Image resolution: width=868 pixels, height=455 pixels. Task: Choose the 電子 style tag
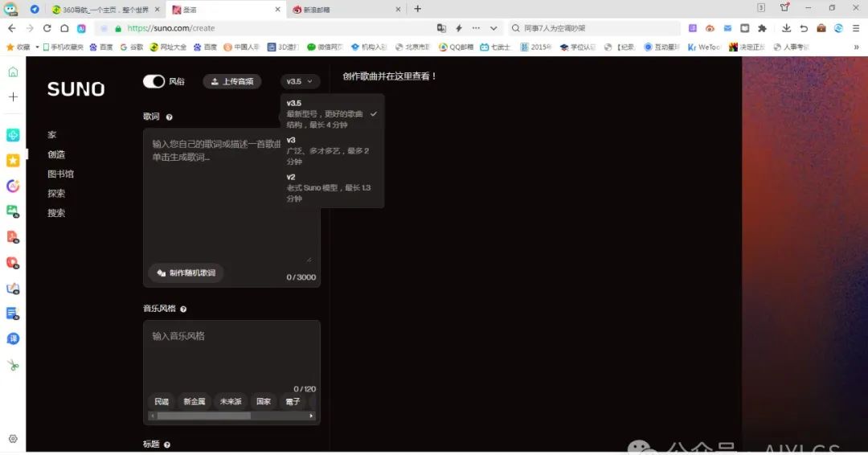(293, 401)
